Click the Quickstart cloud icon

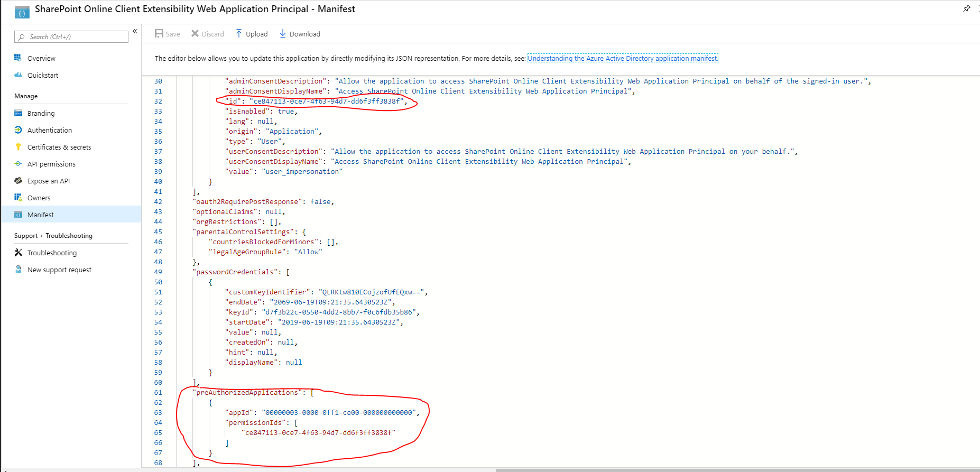click(x=18, y=75)
